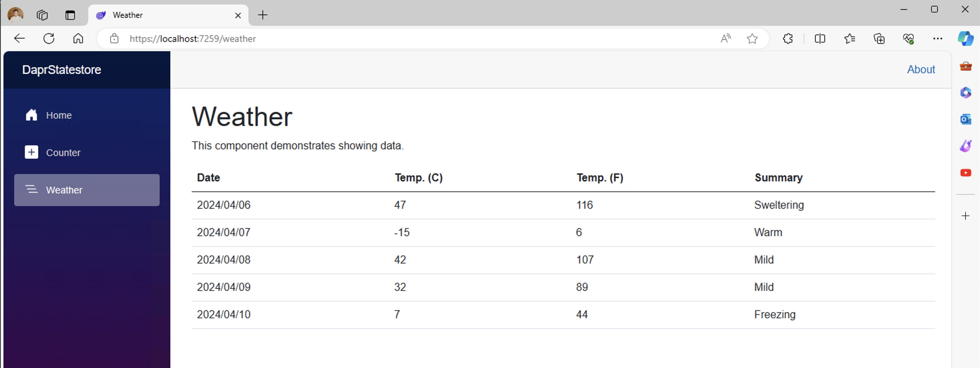The width and height of the screenshot is (980, 368).
Task: Open Read aloud icon in address bar
Action: click(726, 38)
